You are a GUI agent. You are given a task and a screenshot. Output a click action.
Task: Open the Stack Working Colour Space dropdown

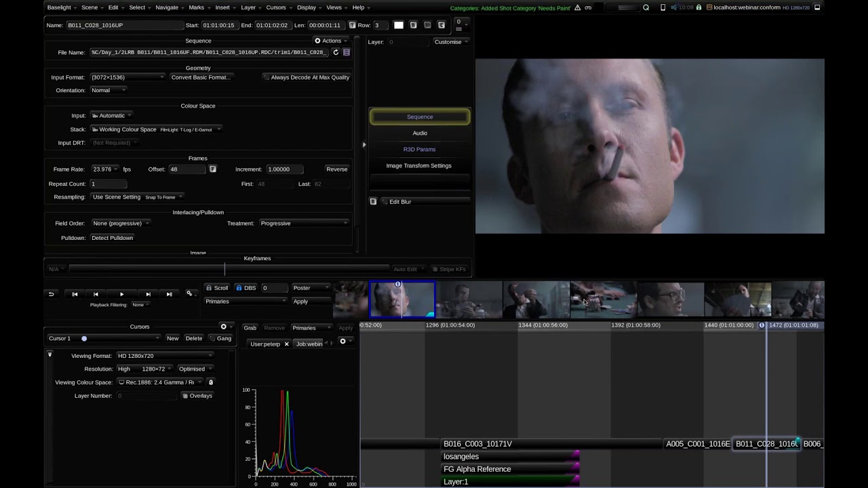(156, 129)
